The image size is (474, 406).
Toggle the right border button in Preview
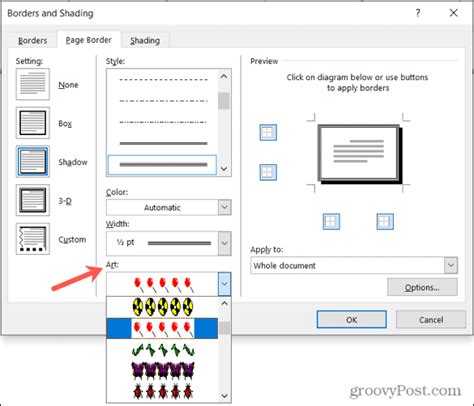coord(385,222)
